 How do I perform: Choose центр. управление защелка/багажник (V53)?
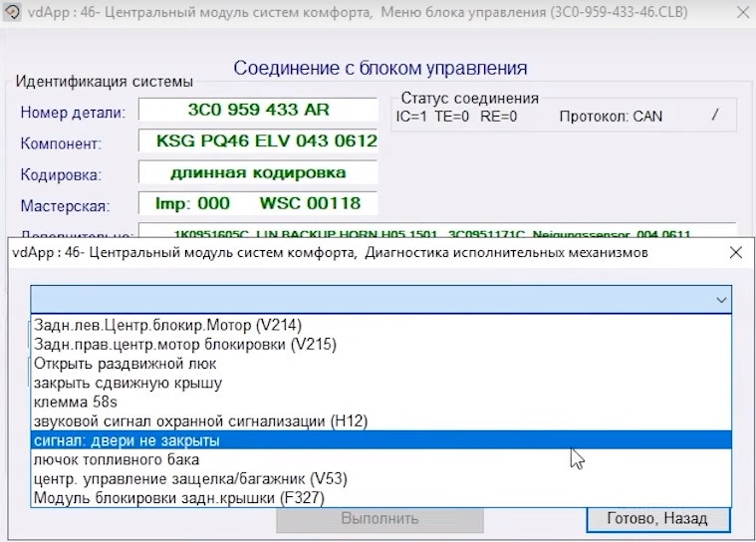380,479
